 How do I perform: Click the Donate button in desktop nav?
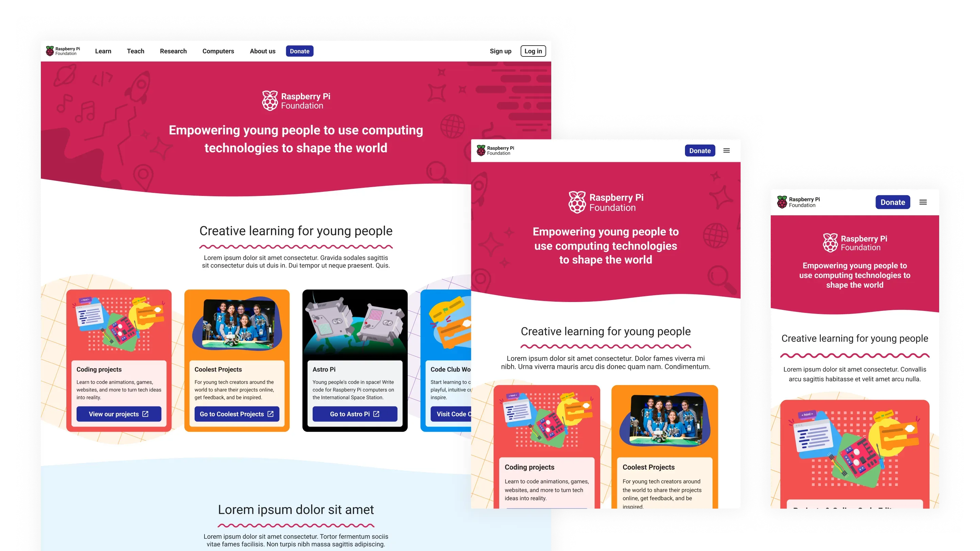pos(299,50)
